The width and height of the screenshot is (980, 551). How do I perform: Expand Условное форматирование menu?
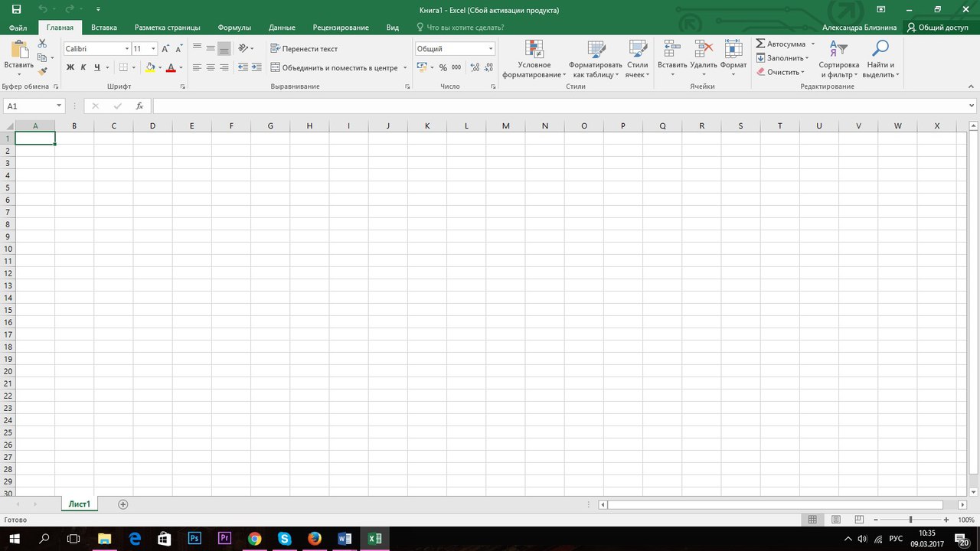click(x=534, y=58)
